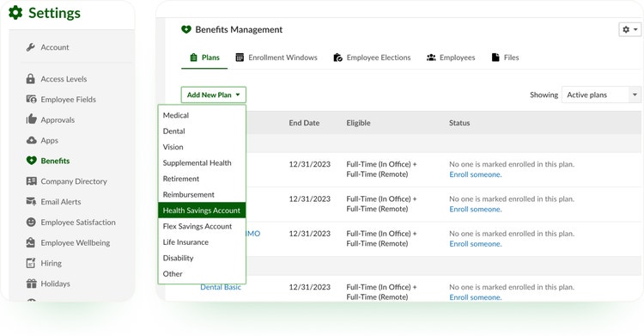Click first Enroll someone link
The width and height of the screenshot is (644, 336).
point(475,174)
